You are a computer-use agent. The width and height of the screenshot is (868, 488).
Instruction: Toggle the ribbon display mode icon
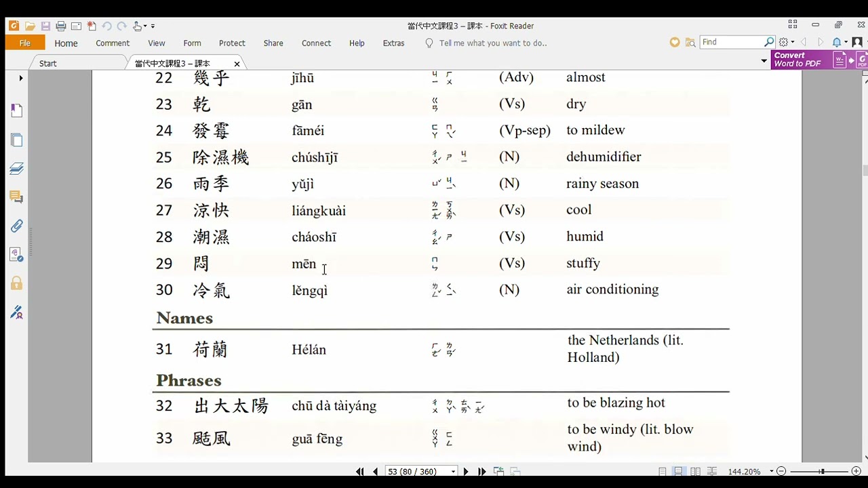point(792,25)
